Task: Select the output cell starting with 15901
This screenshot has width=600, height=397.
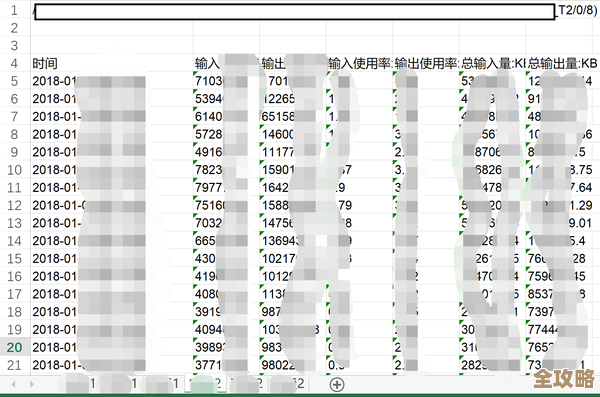Action: click(x=293, y=170)
